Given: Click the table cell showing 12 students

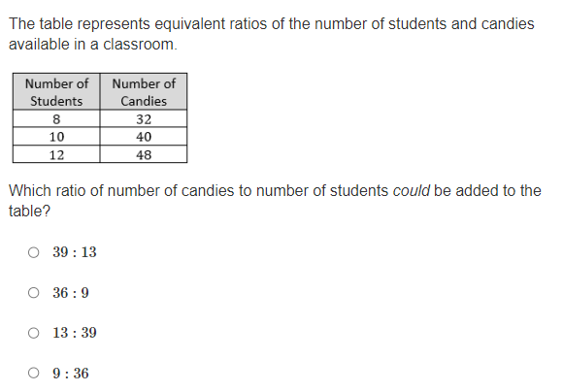Looking at the screenshot, I should (56, 154).
